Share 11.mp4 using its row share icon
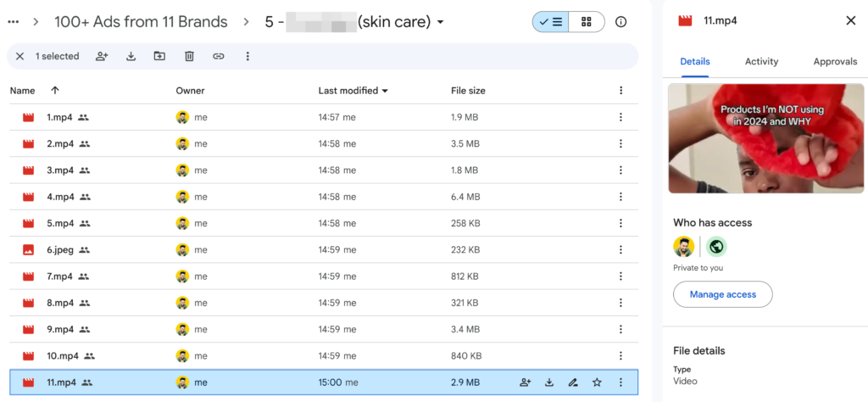The width and height of the screenshot is (868, 402). point(526,382)
